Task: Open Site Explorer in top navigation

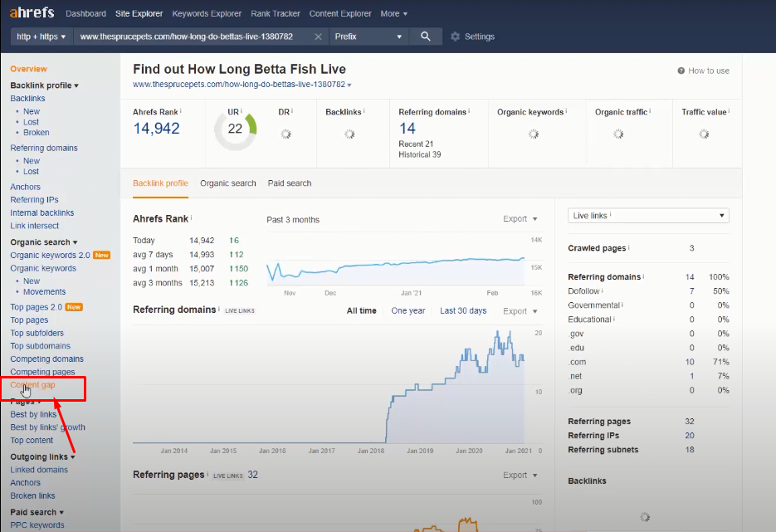Action: click(139, 14)
